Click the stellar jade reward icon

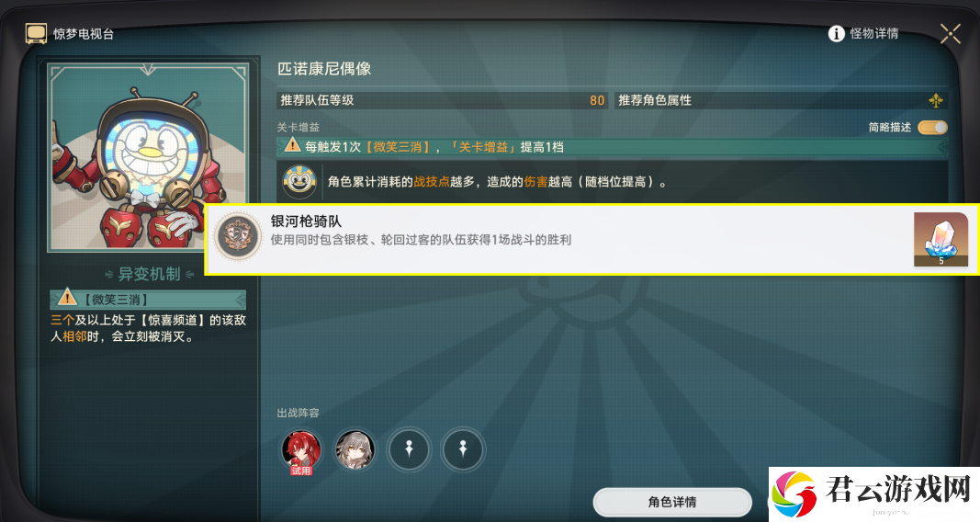[x=941, y=239]
